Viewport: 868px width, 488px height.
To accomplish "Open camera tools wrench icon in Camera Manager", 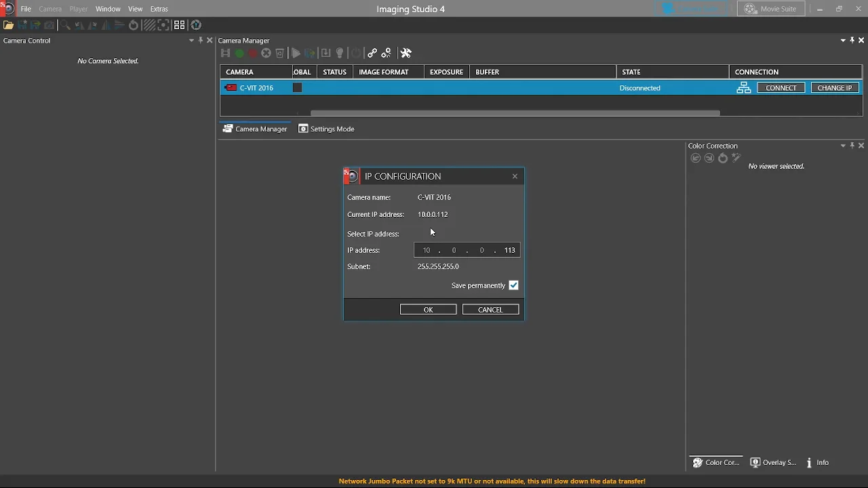I will [406, 53].
